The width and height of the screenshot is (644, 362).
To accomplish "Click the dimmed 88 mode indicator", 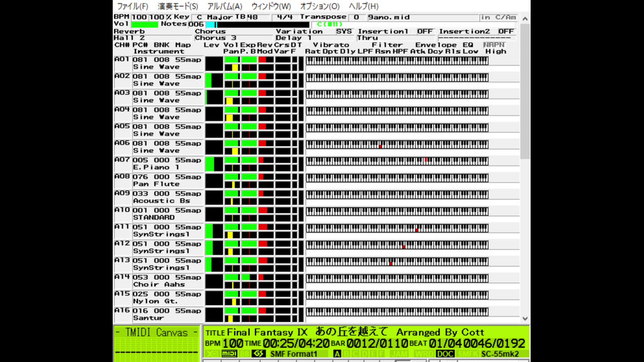I will point(244,354).
